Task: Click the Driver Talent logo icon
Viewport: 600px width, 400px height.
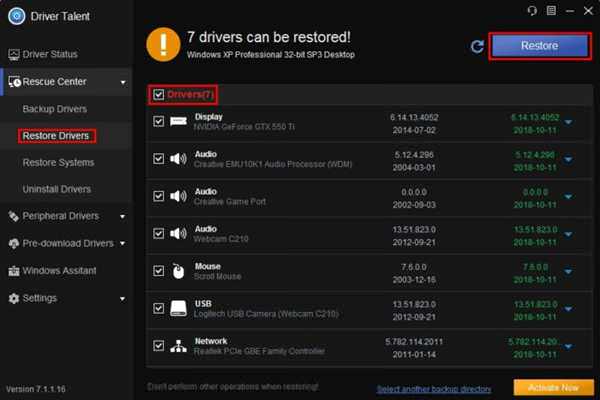Action: tap(16, 16)
